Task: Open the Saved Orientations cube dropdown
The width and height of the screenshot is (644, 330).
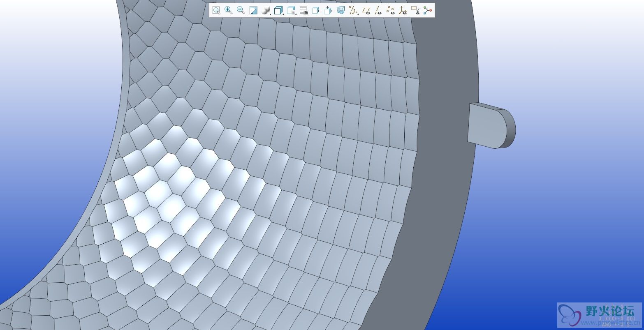Action: click(x=279, y=10)
